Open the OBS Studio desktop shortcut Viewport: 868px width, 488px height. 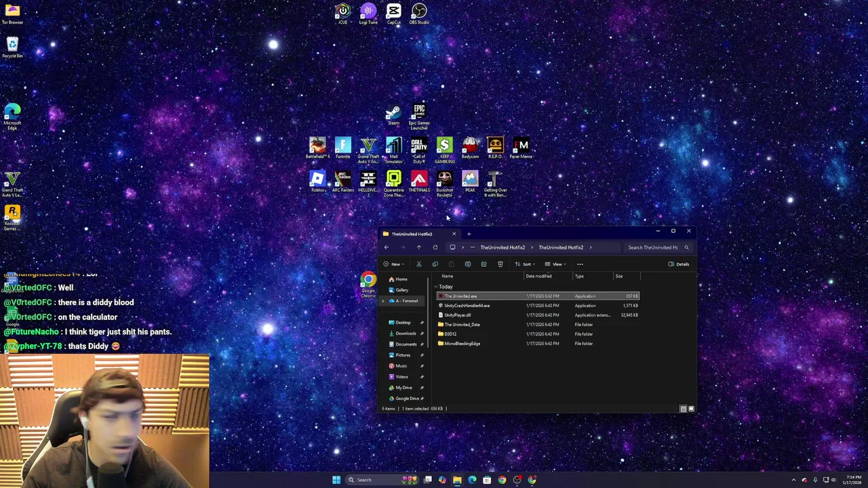419,14
